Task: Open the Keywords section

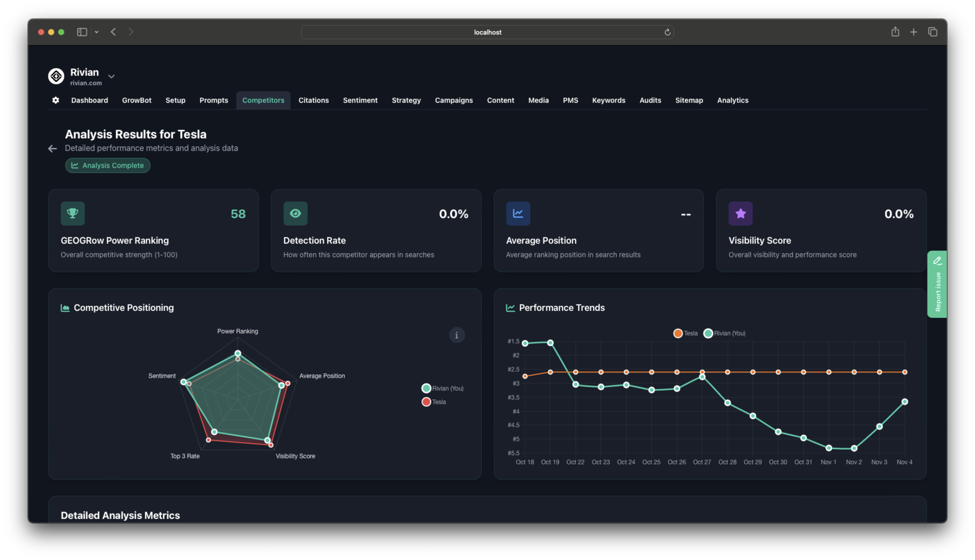Action: pyautogui.click(x=608, y=100)
